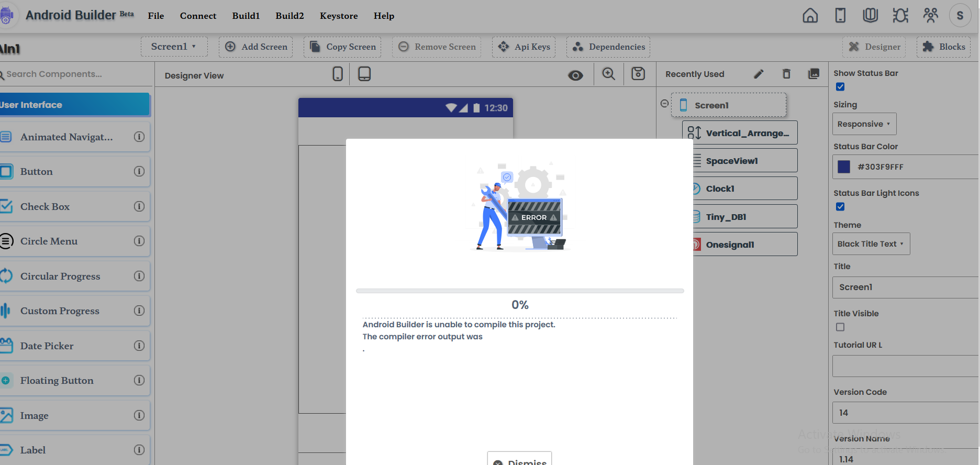Select phone preview icon in Designer View
980x465 pixels.
coord(338,74)
